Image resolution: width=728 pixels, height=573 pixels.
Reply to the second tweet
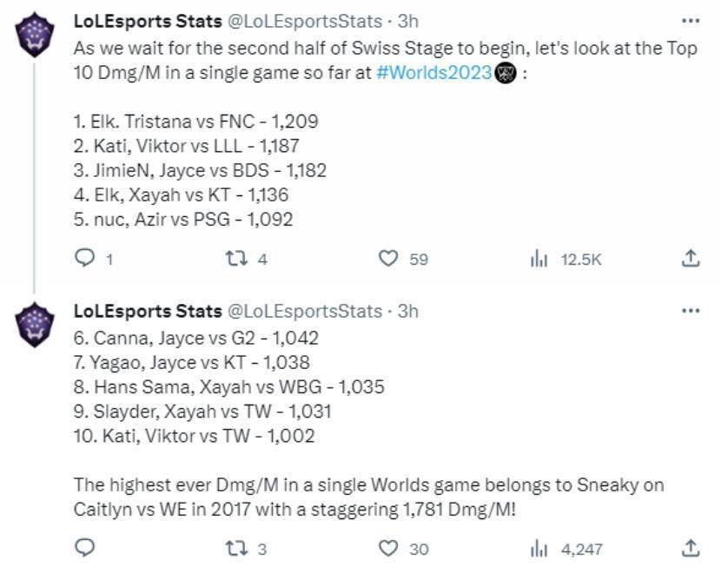85,549
